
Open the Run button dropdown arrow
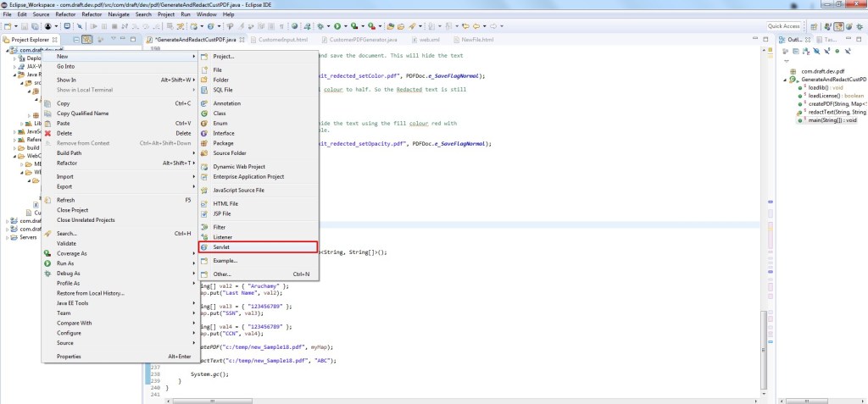346,26
